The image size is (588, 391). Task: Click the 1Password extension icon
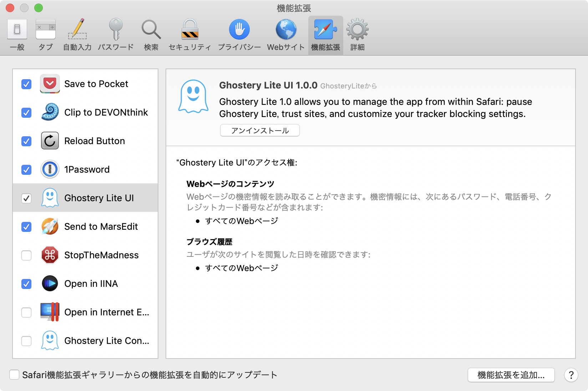pos(50,169)
